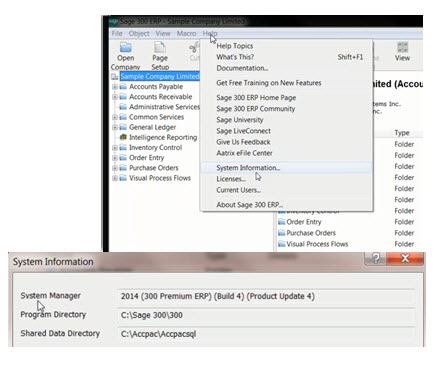
Task: Select About Sage 300 ERP... entry
Action: [x=287, y=205]
